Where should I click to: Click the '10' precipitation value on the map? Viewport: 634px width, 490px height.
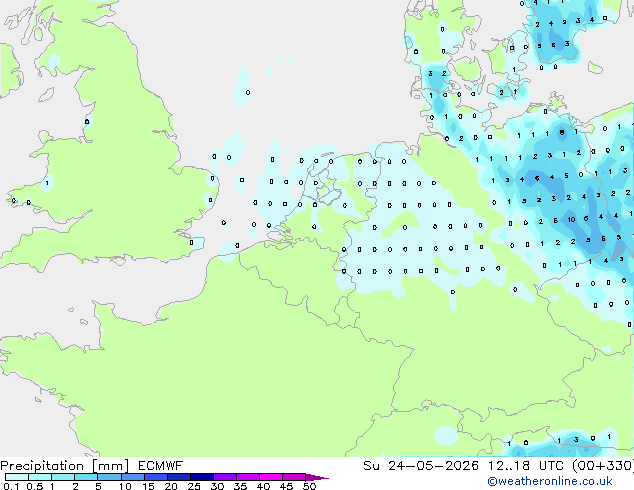point(571,220)
